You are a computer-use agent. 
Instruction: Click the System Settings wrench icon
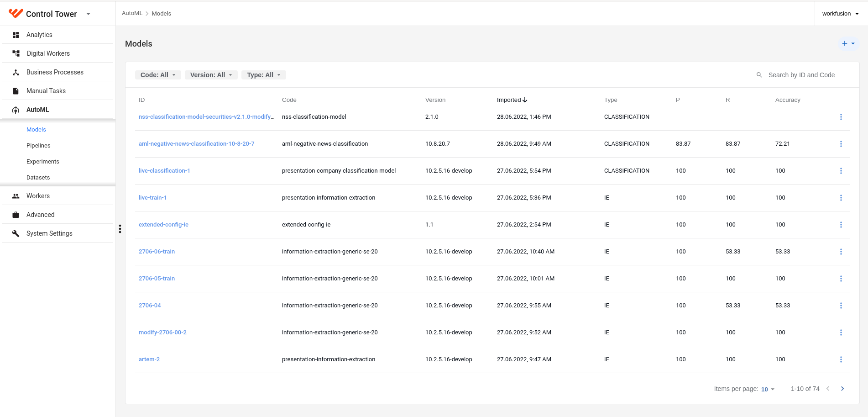click(x=16, y=233)
